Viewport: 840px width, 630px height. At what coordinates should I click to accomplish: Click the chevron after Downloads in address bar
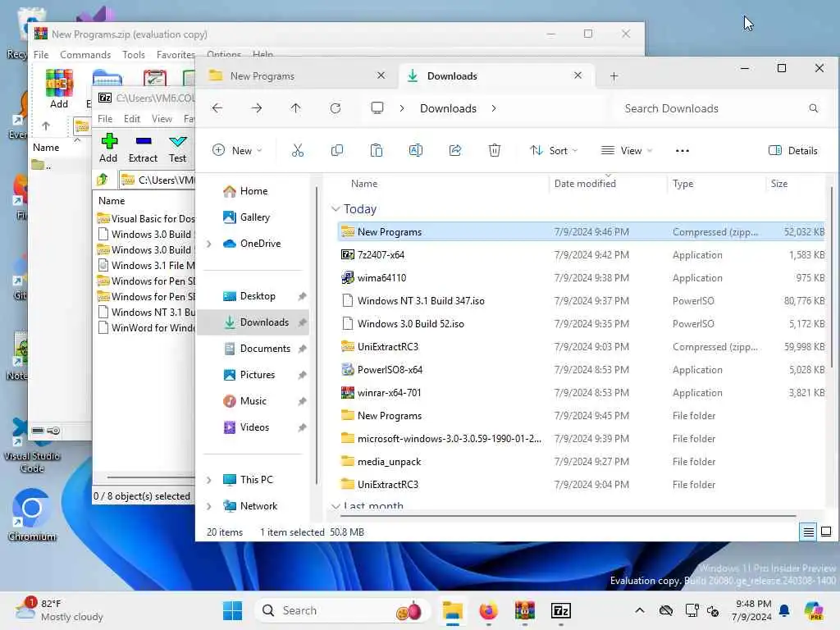(x=494, y=108)
